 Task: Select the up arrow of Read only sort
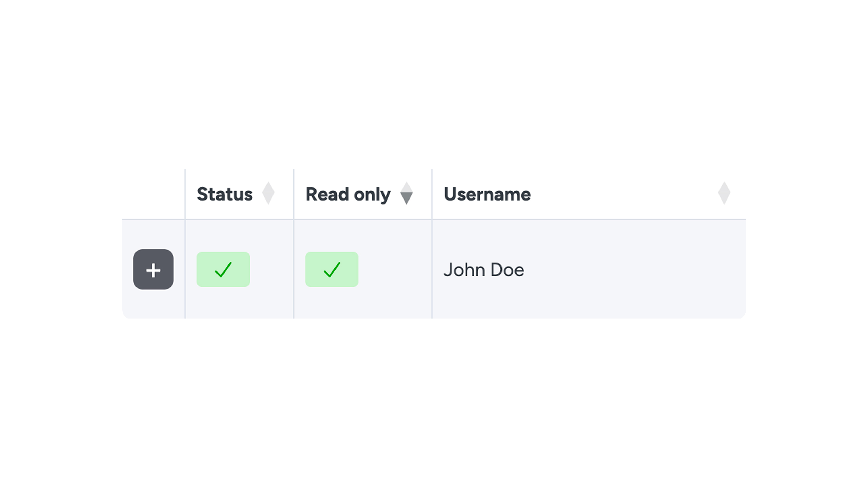point(406,187)
